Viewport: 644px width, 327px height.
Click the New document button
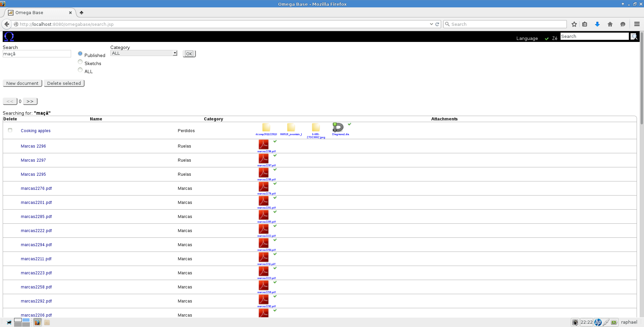pos(22,83)
